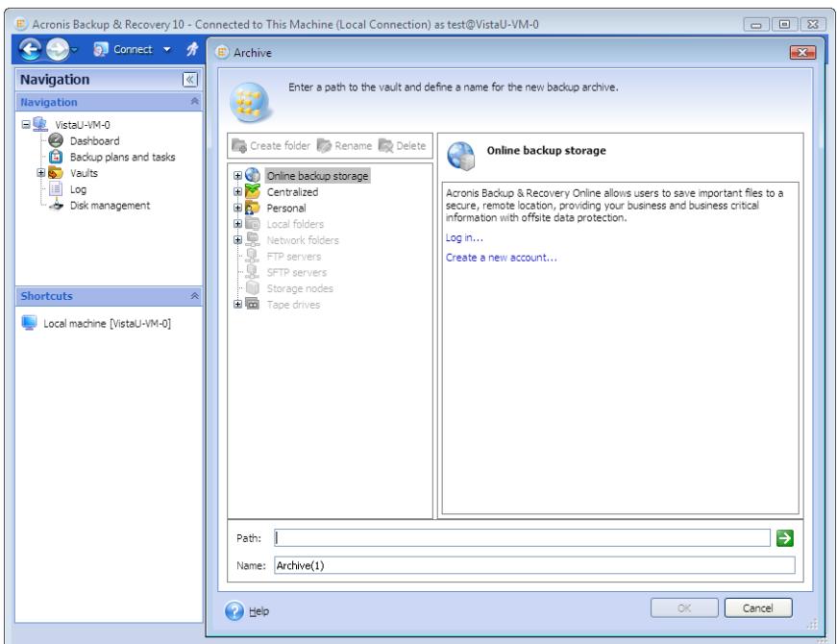Expand the Personal vaults node
837x644 pixels.
238,208
